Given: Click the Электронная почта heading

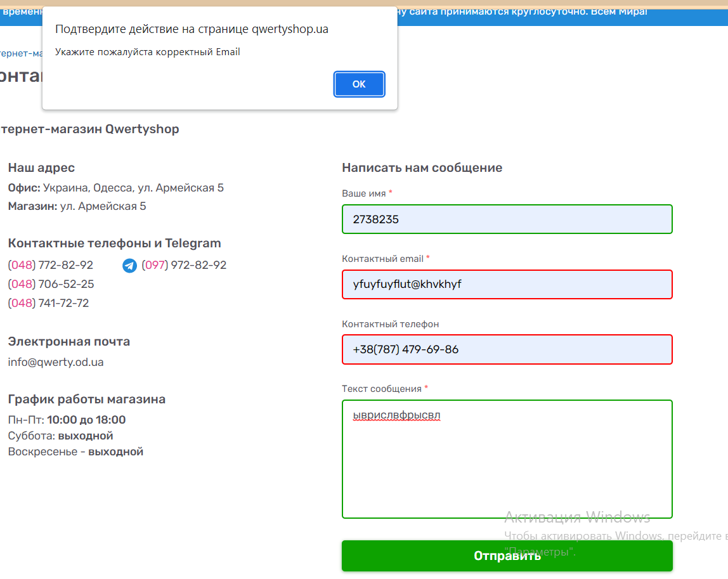Looking at the screenshot, I should [x=68, y=342].
